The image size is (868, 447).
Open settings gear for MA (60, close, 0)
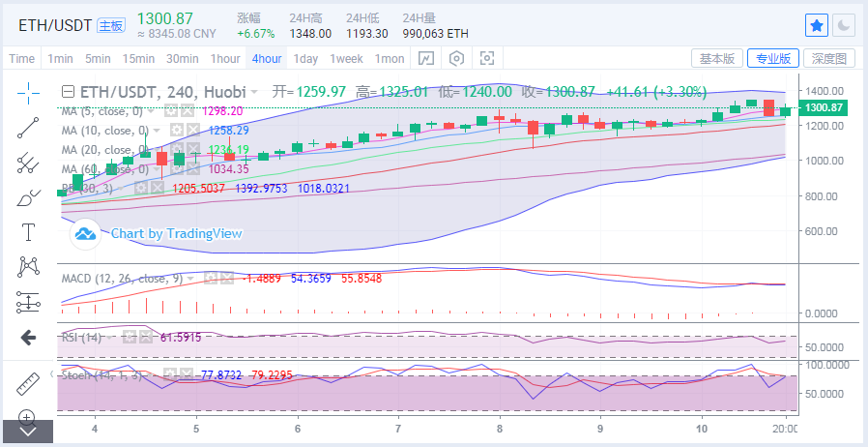(176, 169)
